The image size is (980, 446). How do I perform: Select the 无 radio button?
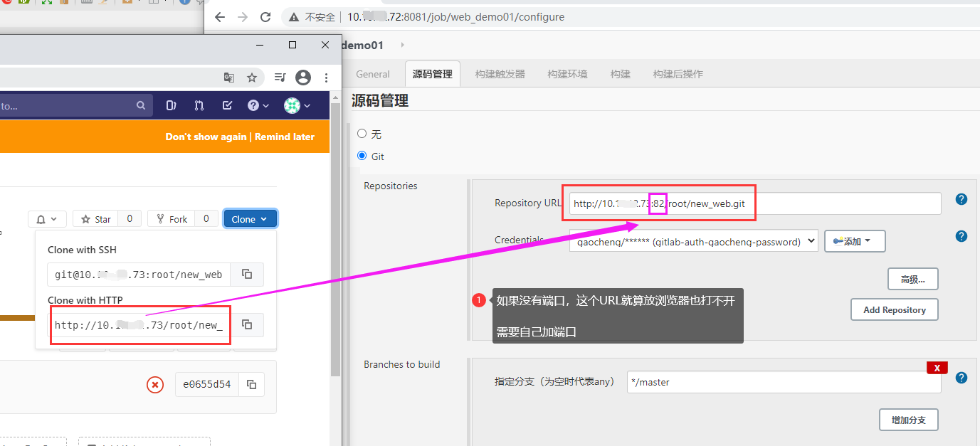(x=362, y=134)
